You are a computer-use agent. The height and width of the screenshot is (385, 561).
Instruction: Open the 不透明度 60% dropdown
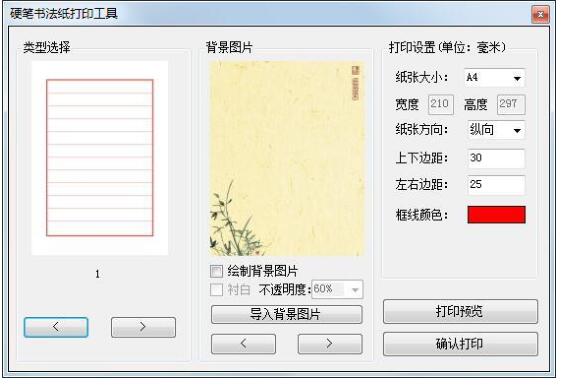[x=337, y=289]
